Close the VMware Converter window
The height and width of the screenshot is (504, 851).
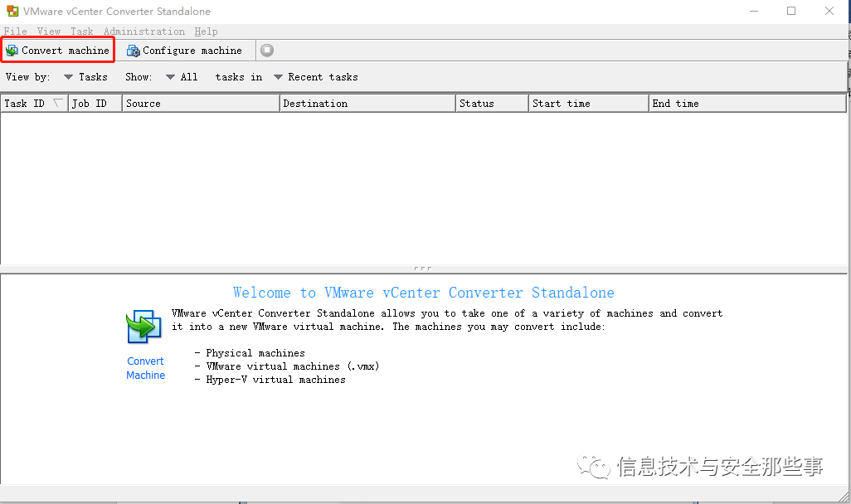click(829, 11)
